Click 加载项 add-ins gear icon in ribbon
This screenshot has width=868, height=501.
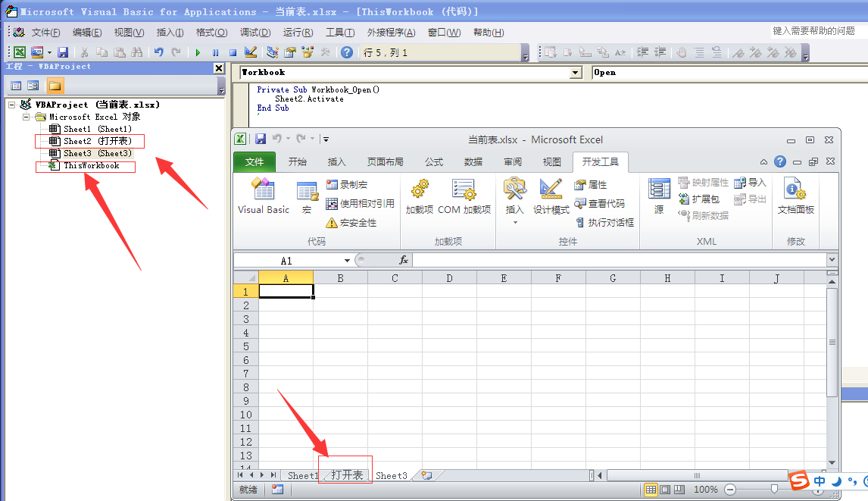pos(419,196)
